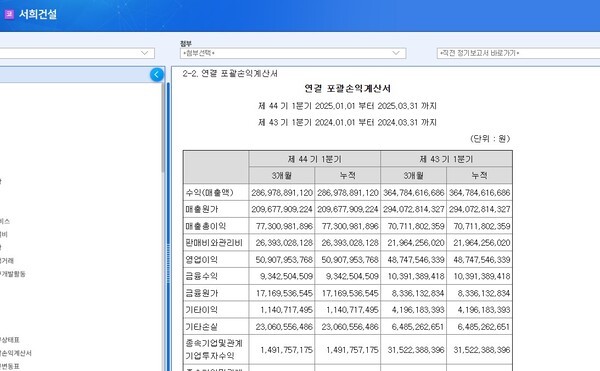Click 21,964,256,020 in 제 43 기 3개월 column
The width and height of the screenshot is (600, 371).
[416, 243]
